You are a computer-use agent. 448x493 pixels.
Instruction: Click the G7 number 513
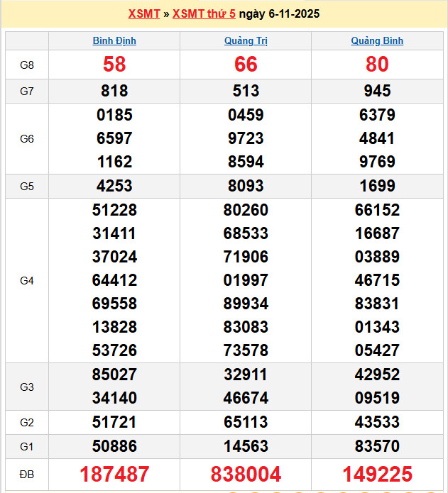point(246,91)
